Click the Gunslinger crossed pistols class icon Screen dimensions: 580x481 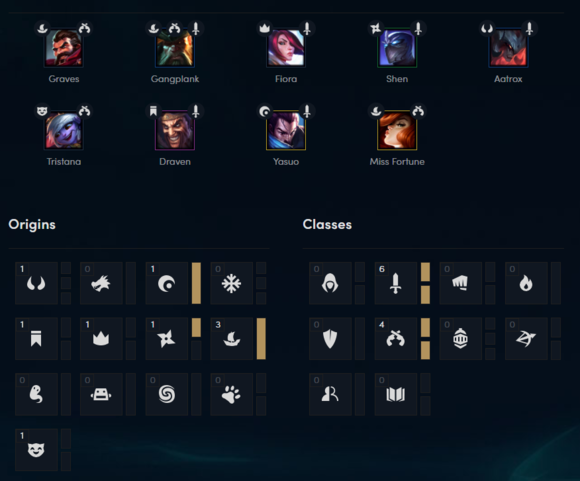[395, 339]
